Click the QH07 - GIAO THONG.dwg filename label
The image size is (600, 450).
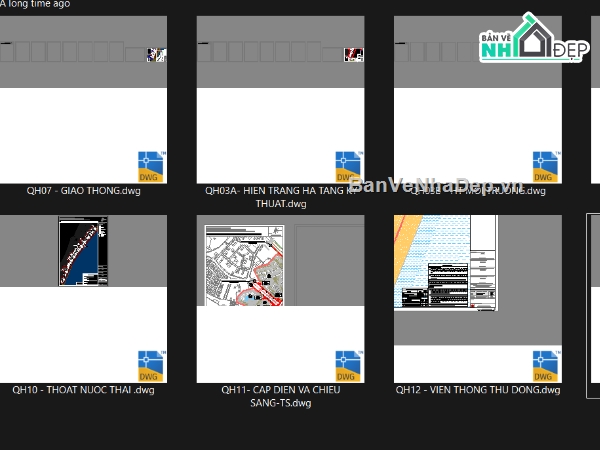tap(83, 191)
